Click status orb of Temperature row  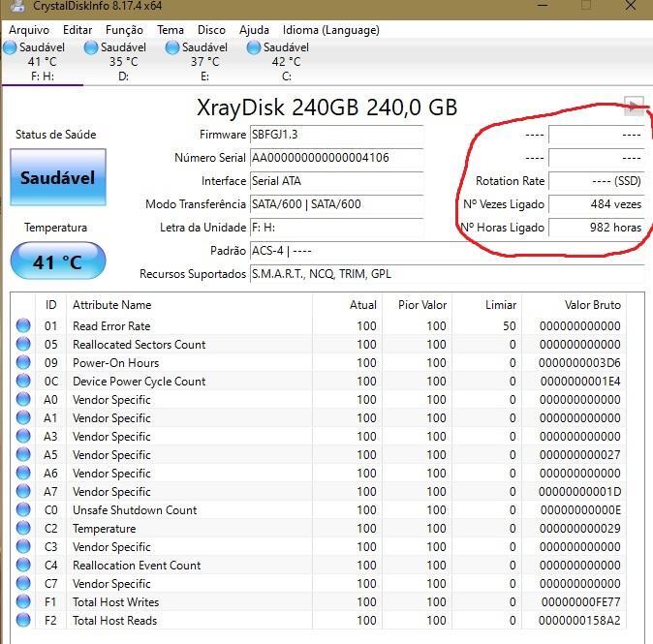click(x=23, y=528)
